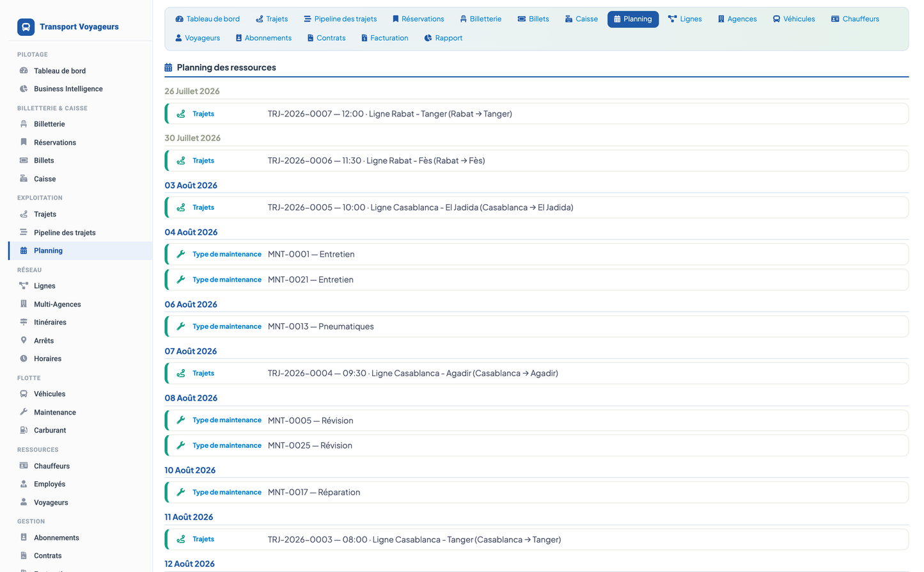The image size is (924, 572).
Task: Click the clock icon beside Horaires
Action: [24, 359]
